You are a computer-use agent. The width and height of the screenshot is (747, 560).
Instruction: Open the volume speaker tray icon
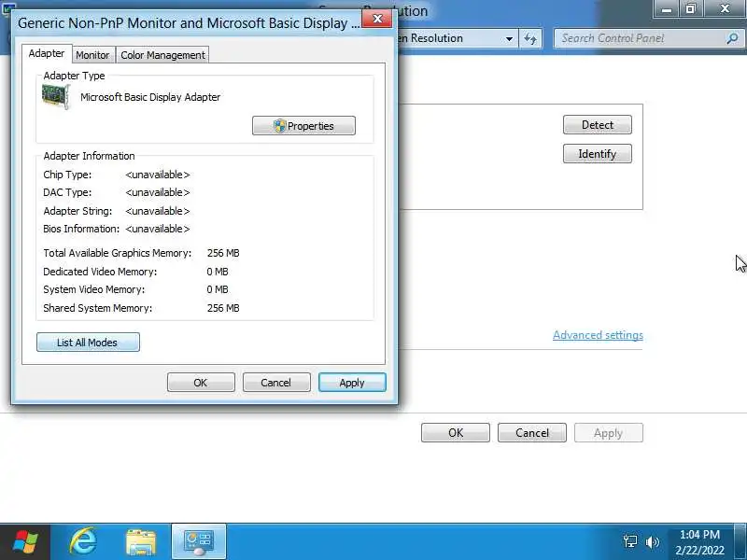click(652, 541)
